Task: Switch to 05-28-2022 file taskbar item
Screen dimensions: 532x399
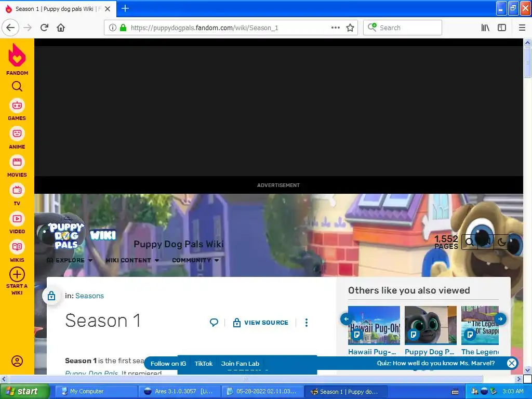Action: [262, 391]
